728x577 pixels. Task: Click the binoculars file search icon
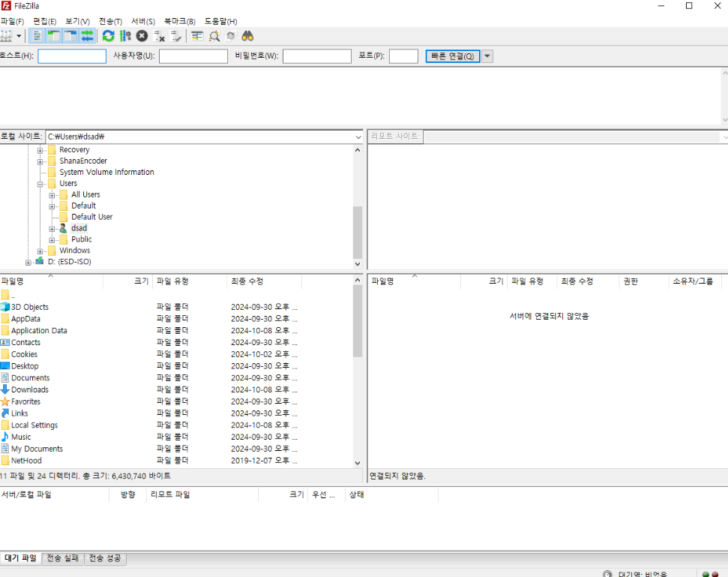(247, 36)
